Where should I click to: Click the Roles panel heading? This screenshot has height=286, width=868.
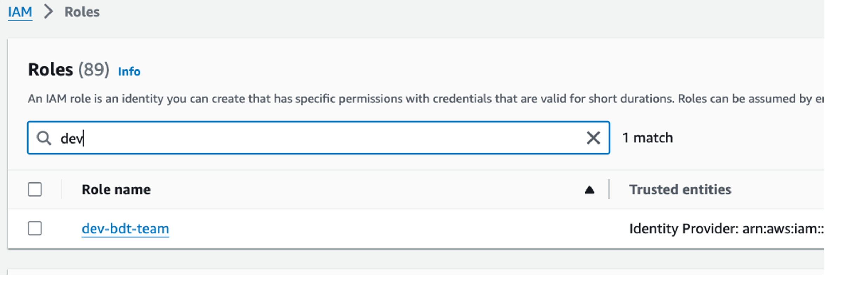[51, 69]
